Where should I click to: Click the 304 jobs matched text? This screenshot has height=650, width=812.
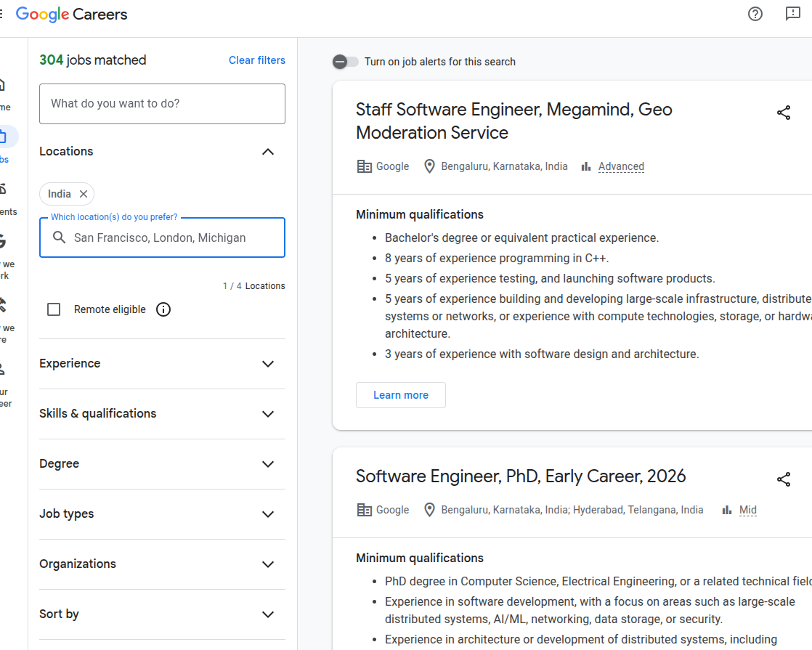93,60
